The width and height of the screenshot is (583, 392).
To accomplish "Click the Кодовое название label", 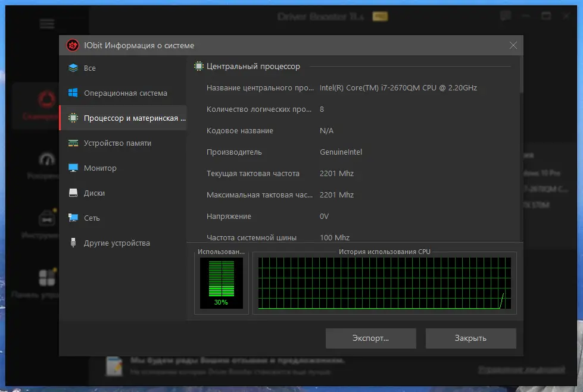I will coord(240,130).
